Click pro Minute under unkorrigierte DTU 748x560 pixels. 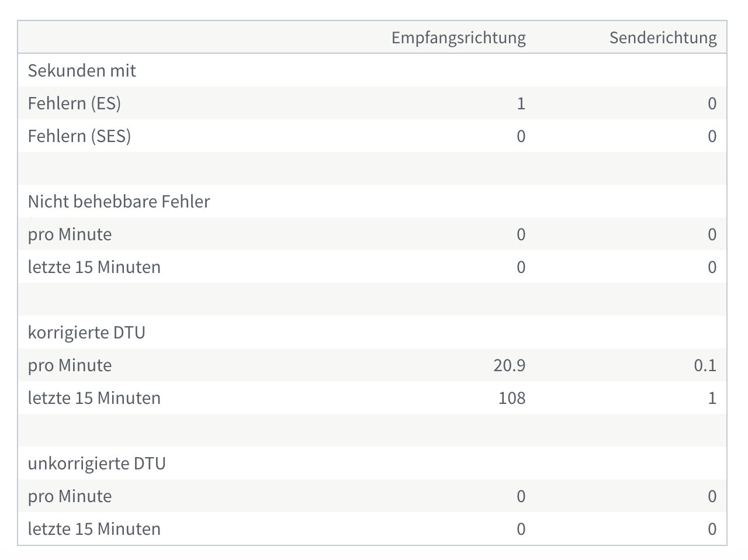point(70,496)
